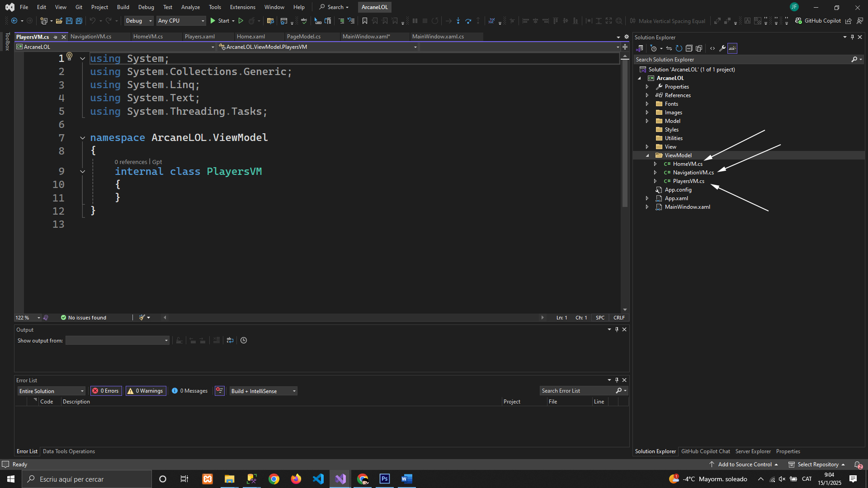868x488 pixels.
Task: Open the Extensions menu
Action: pos(242,7)
